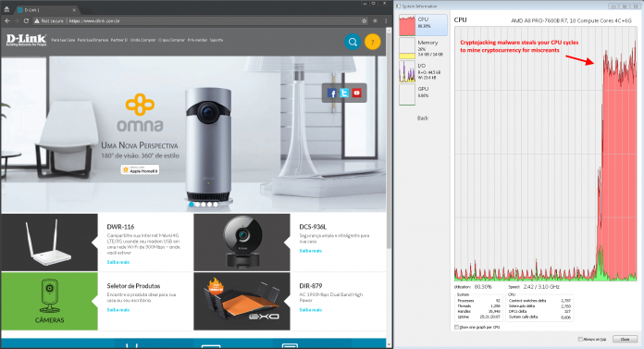The image size is (644, 349).
Task: Enable the Always on top checkbox
Action: click(580, 339)
